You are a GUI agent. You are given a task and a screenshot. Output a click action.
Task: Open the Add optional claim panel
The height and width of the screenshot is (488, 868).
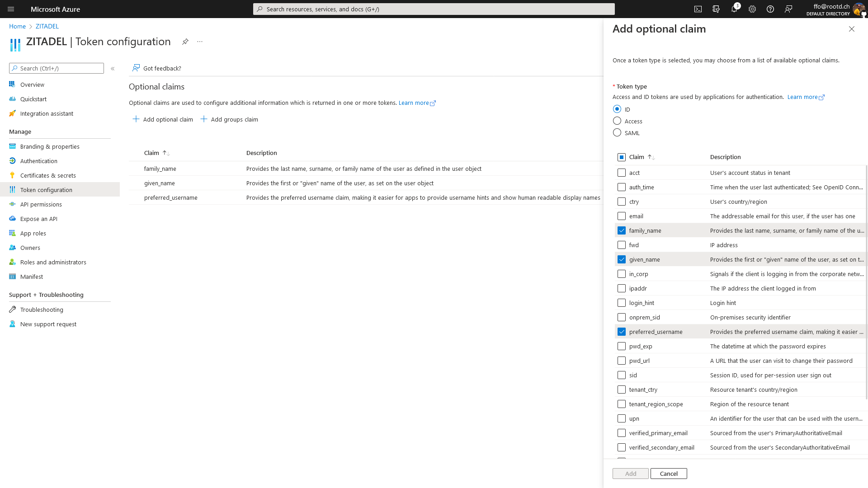[162, 119]
